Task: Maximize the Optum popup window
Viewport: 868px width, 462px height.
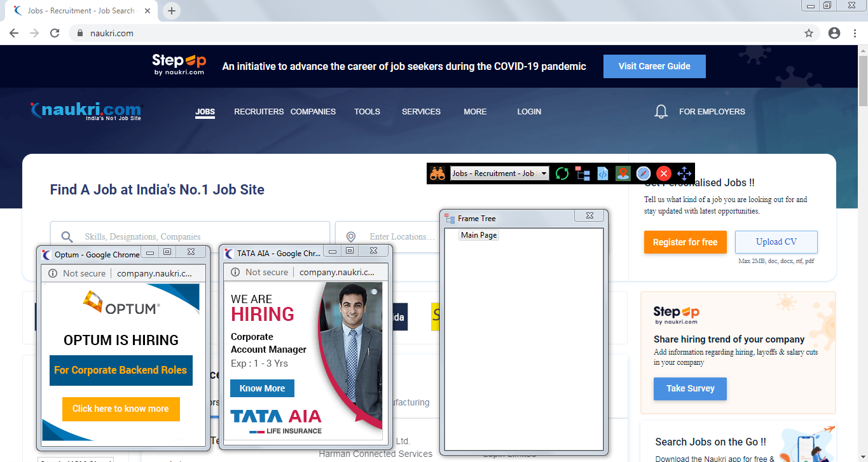Action: tap(167, 252)
